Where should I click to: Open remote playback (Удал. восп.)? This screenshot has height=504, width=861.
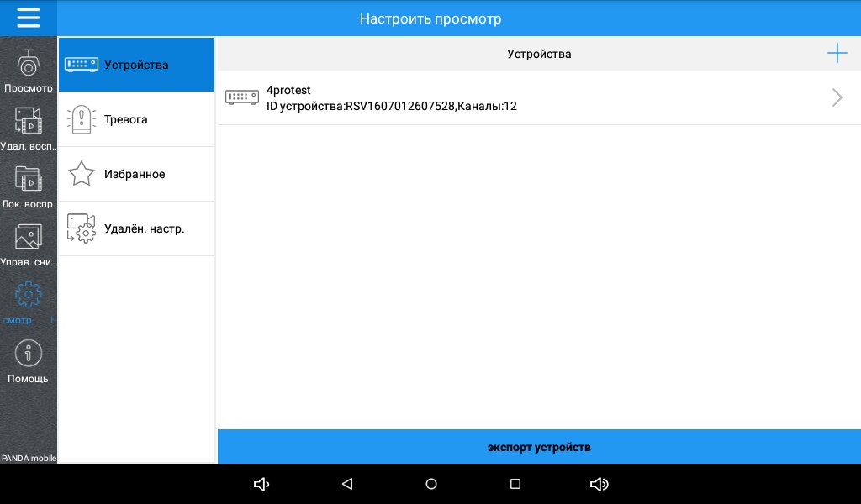click(x=29, y=128)
